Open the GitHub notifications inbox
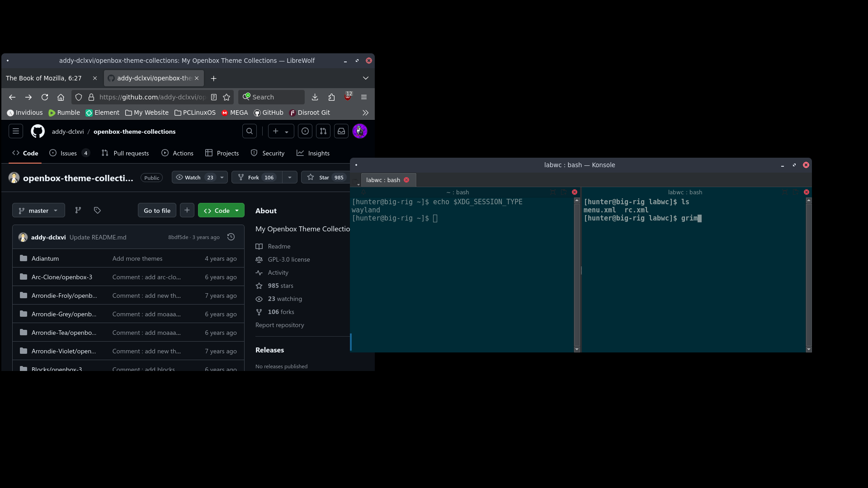 pos(341,131)
